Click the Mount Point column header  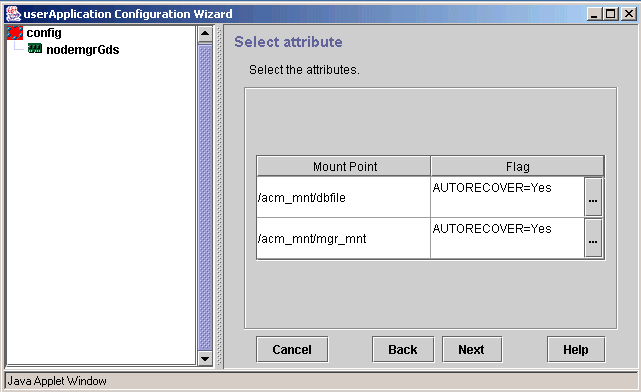(x=344, y=166)
